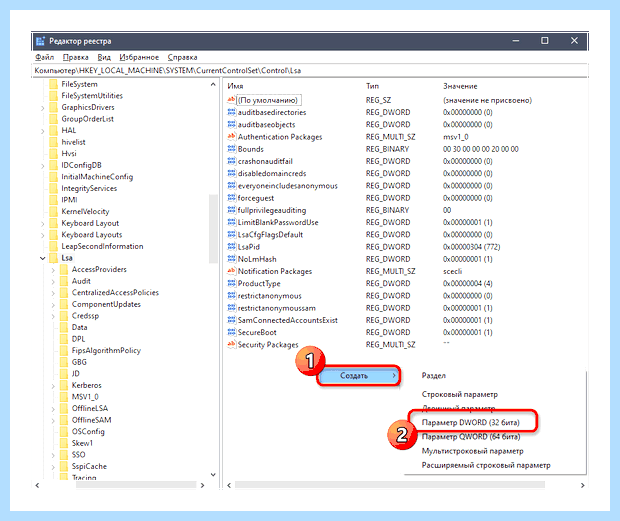620x521 pixels.
Task: Click the restrictanonymous value icon
Action: [231, 296]
